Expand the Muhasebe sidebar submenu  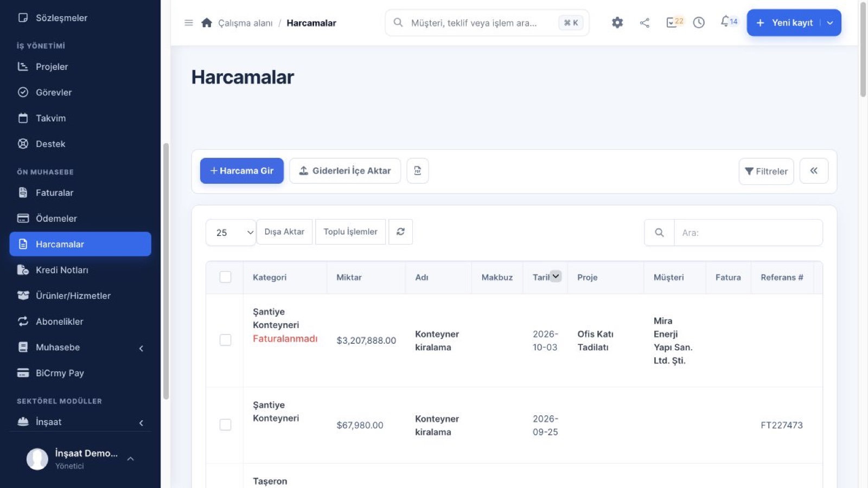tap(141, 348)
